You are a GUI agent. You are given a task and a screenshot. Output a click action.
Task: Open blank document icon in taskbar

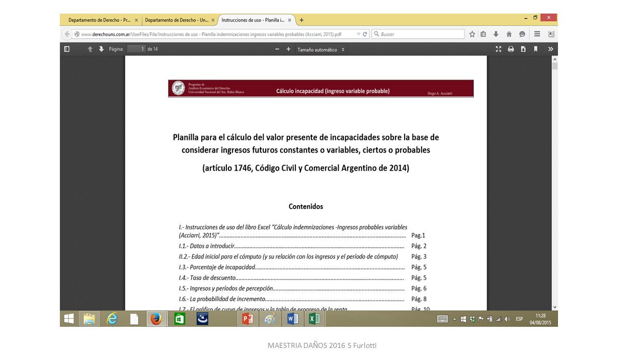click(x=134, y=319)
